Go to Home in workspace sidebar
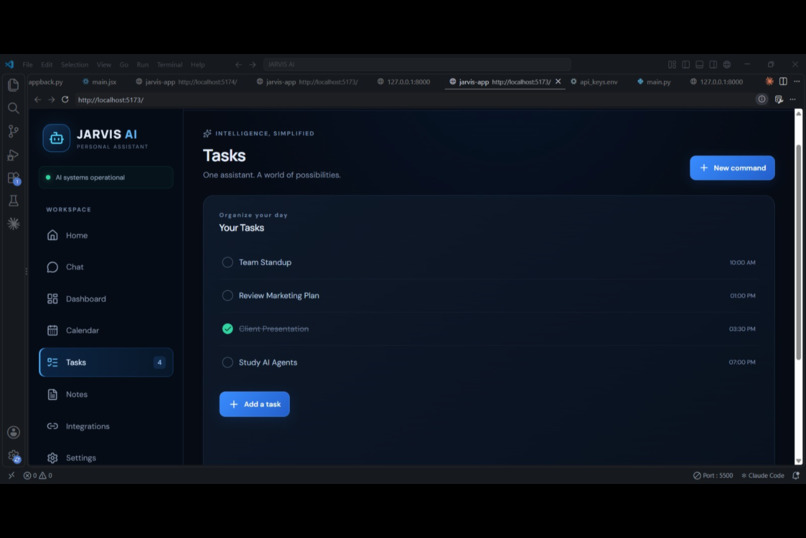 click(x=106, y=235)
